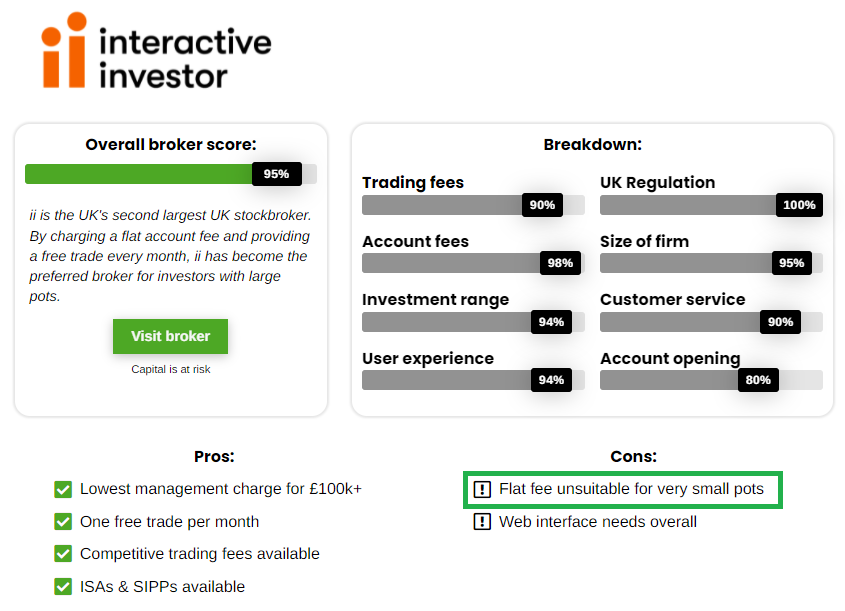The image size is (845, 611).
Task: Click the interactive investor logo
Action: coord(156,51)
